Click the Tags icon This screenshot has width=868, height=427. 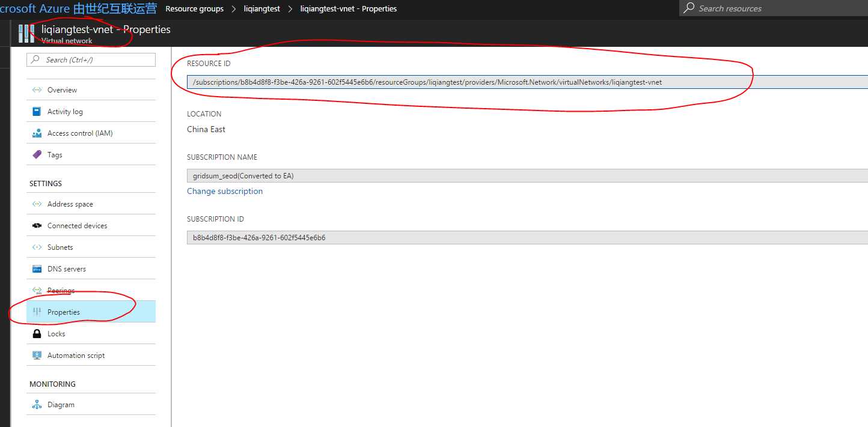[x=37, y=155]
